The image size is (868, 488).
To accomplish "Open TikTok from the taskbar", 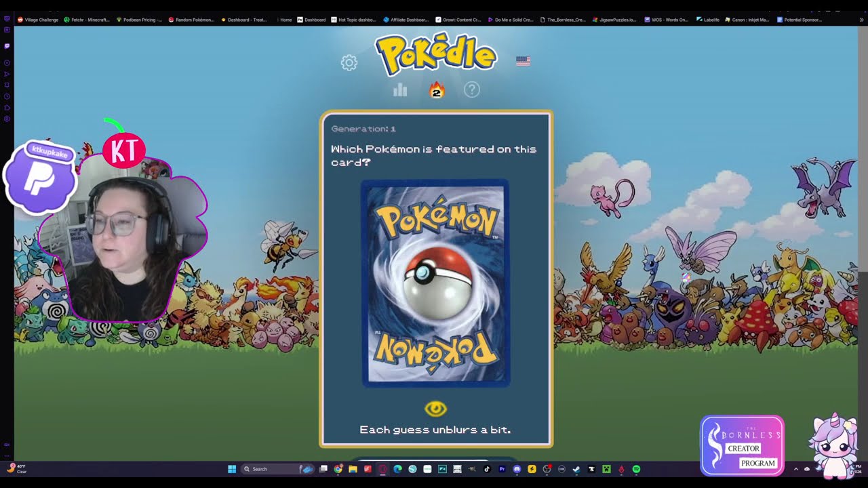I will 487,469.
